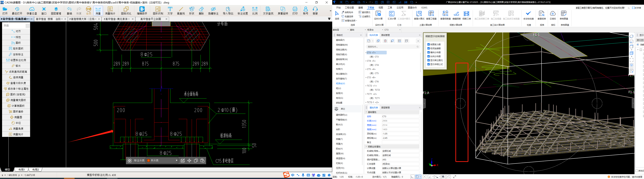Image resolution: width=644 pixels, height=179 pixels.
Task: Click the 打印 print icon
Action: [x=295, y=11]
